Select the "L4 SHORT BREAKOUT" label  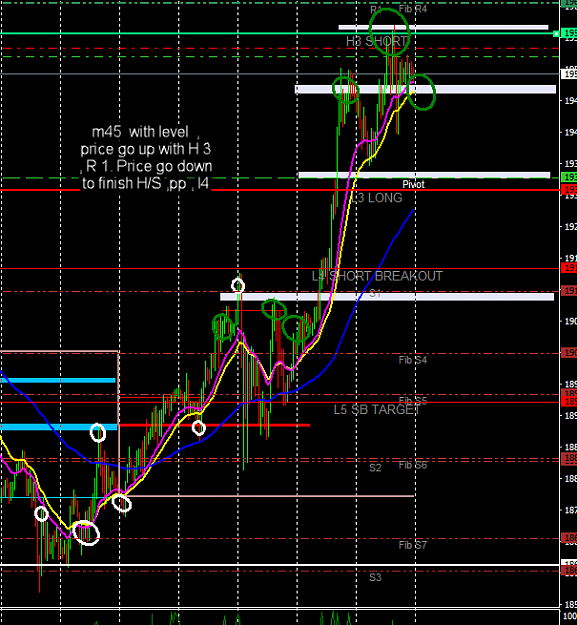(x=377, y=276)
